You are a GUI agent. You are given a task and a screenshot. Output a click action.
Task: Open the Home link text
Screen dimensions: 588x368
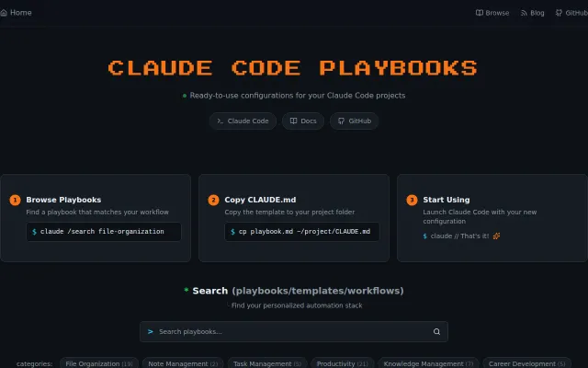pos(21,12)
